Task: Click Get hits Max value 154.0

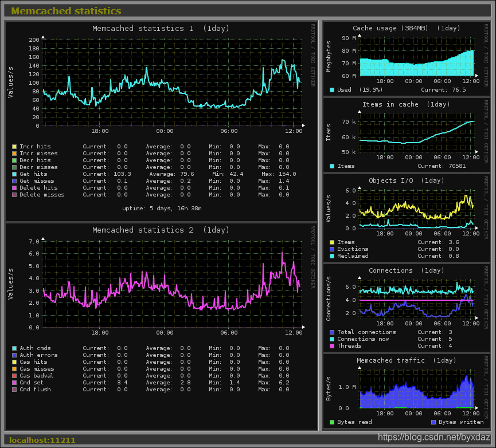Action: (287, 174)
